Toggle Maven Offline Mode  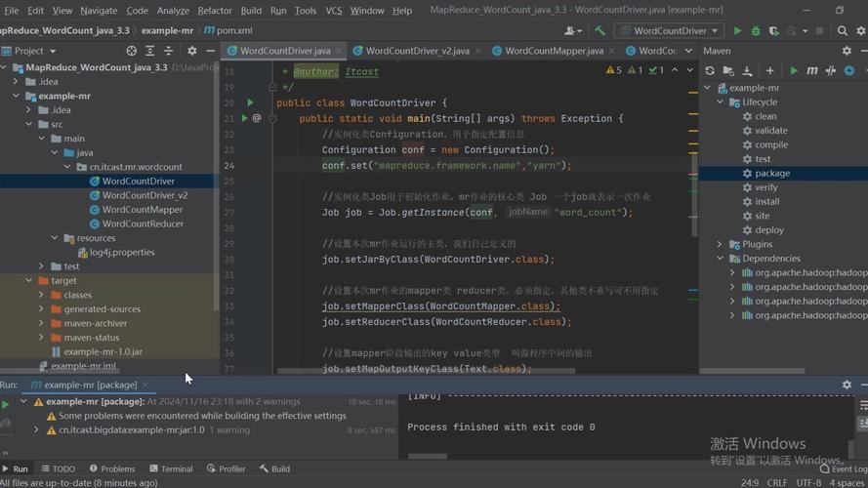(831, 71)
